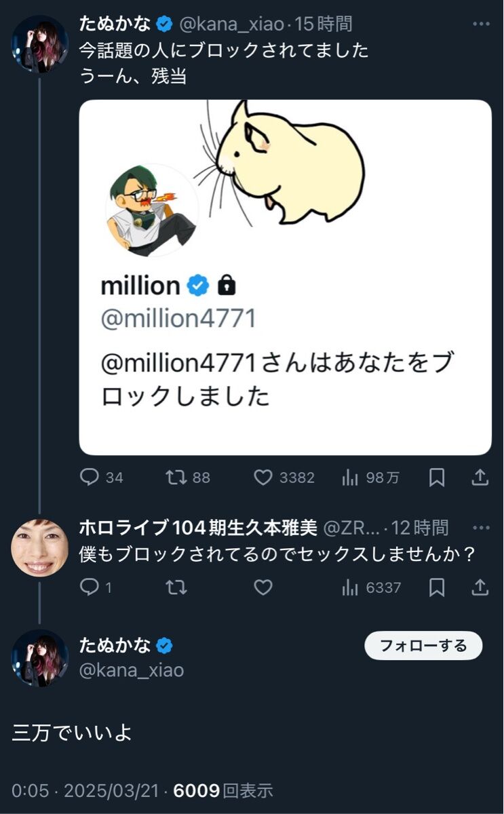This screenshot has height=814, width=504.
Task: View the 6337 impressions on the reply
Action: point(351,587)
